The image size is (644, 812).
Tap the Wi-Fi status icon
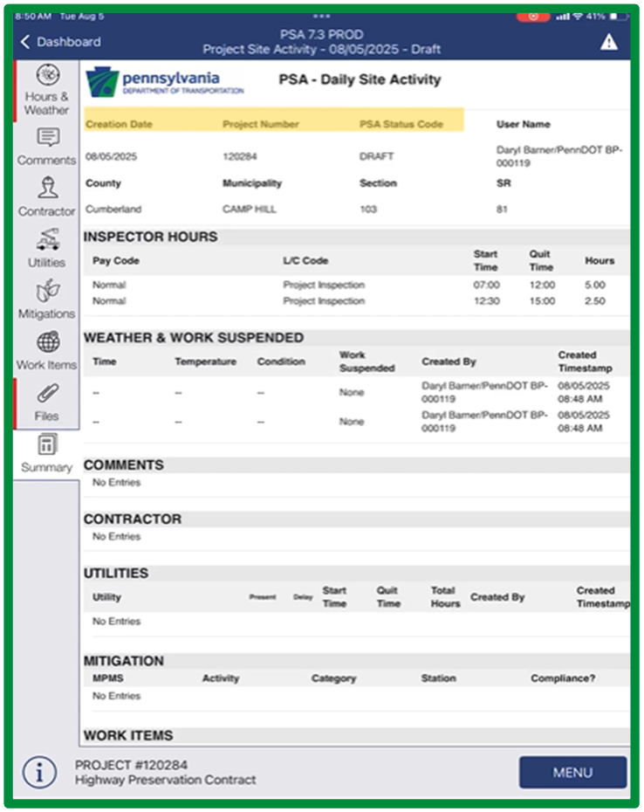point(577,17)
